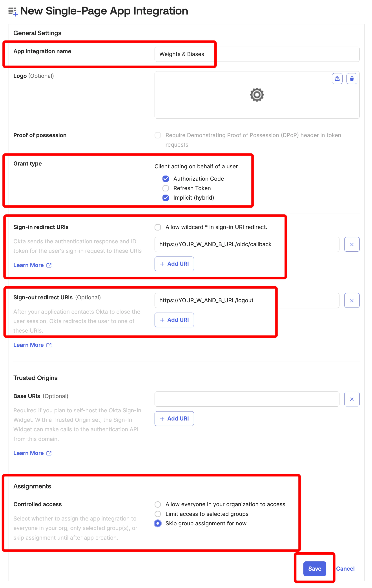The height and width of the screenshot is (588, 372).
Task: Open Trusted Origins Learn More link
Action: point(29,453)
